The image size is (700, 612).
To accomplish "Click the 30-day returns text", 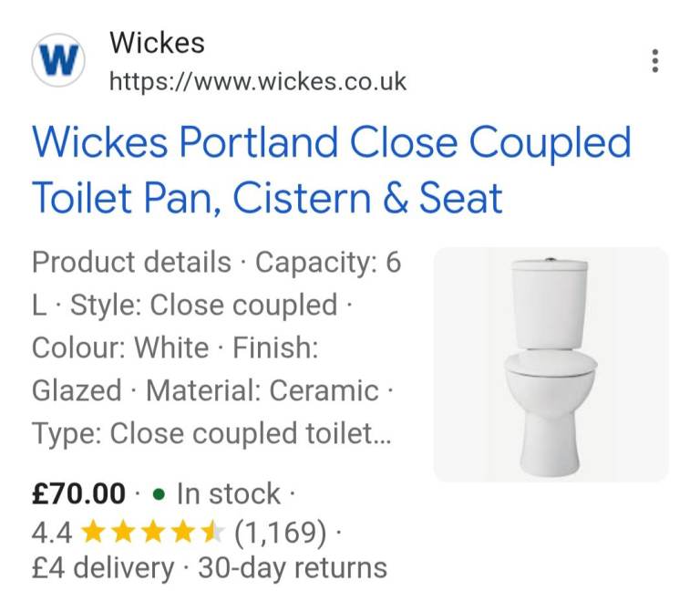I will tap(292, 568).
